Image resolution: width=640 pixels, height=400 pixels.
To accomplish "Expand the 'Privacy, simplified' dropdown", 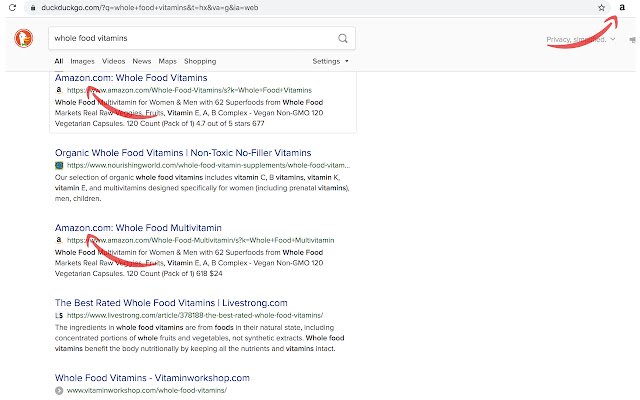I will pos(581,39).
